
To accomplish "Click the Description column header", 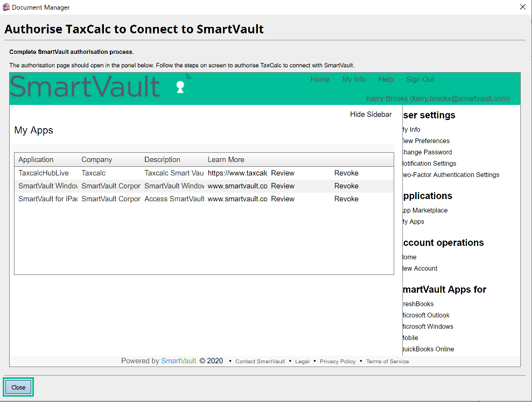I will [x=162, y=160].
